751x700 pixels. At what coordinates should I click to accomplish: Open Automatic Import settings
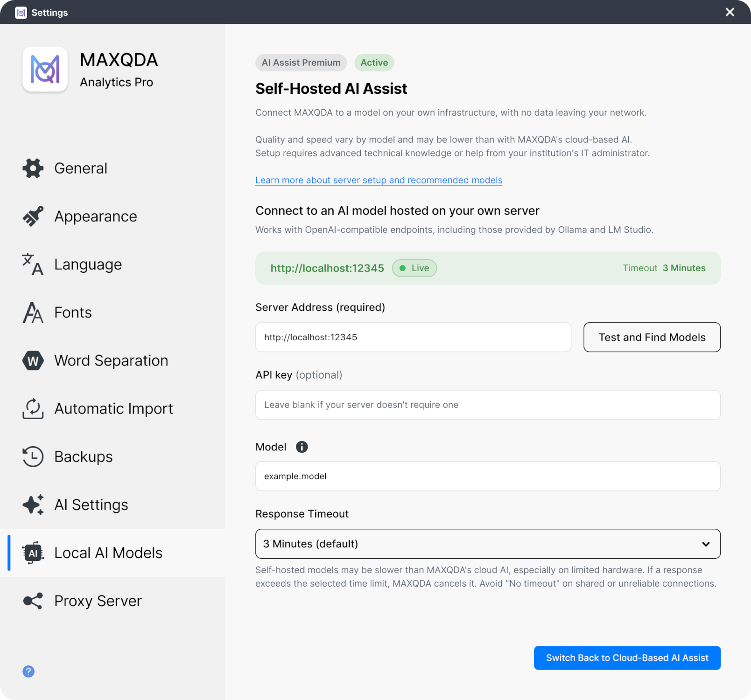coord(112,409)
